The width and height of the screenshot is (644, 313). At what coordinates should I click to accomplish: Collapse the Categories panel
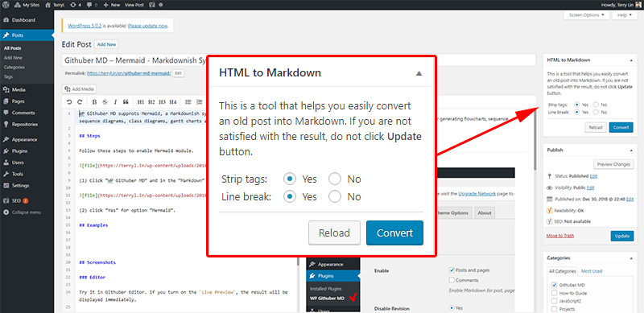[630, 258]
